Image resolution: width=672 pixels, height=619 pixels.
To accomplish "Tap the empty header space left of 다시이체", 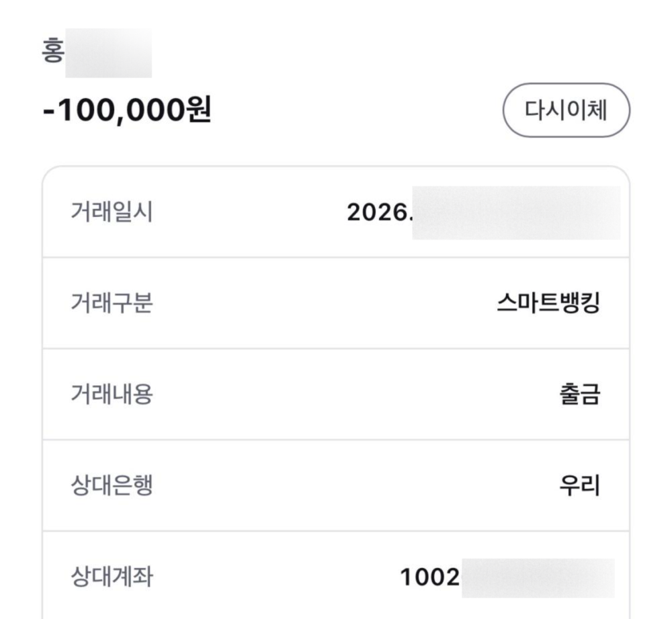I will (x=357, y=110).
